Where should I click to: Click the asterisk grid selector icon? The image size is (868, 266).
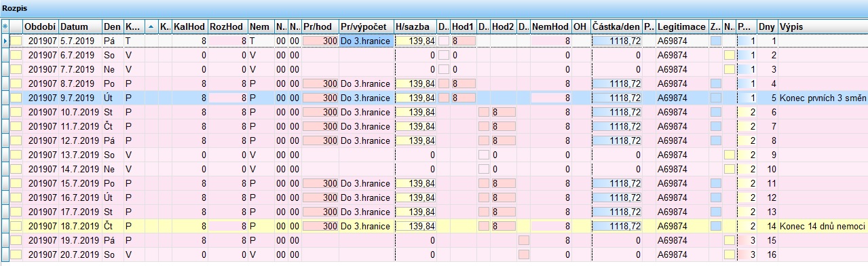tap(5, 26)
